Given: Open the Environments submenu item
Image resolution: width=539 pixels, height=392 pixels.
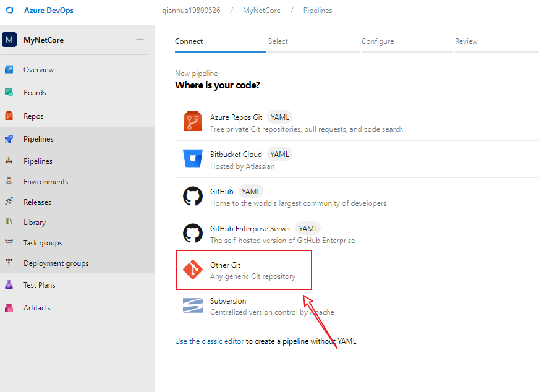Looking at the screenshot, I should (46, 182).
